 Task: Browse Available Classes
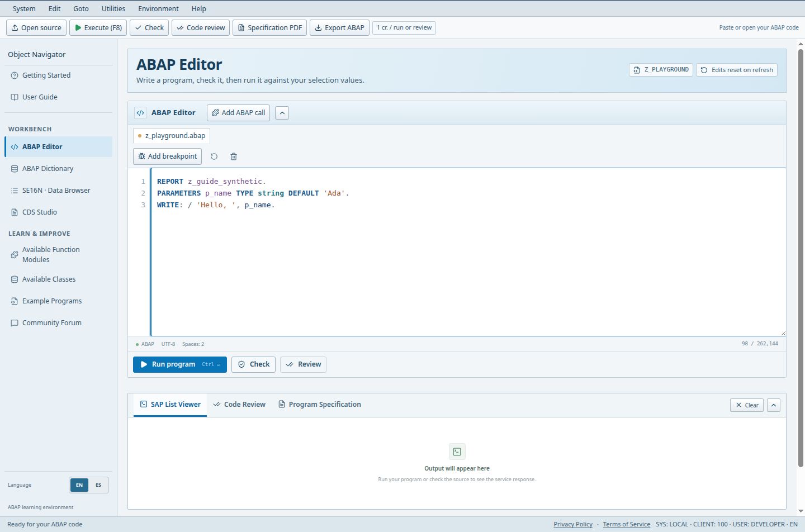tap(58, 279)
